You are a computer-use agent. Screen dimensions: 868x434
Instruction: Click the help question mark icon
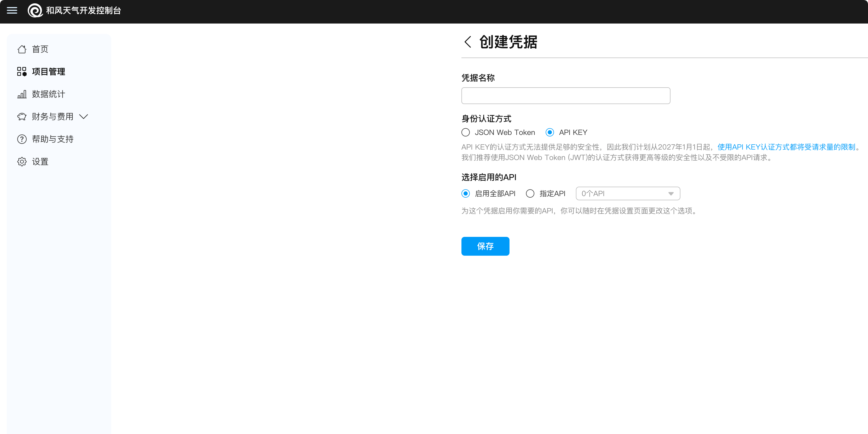tap(22, 139)
